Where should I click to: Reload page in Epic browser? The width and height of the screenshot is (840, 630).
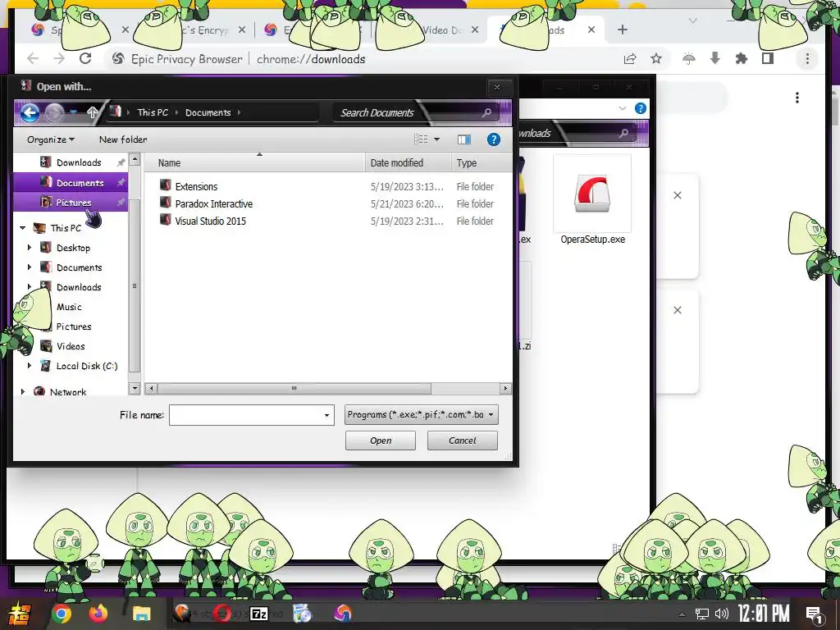coord(85,58)
